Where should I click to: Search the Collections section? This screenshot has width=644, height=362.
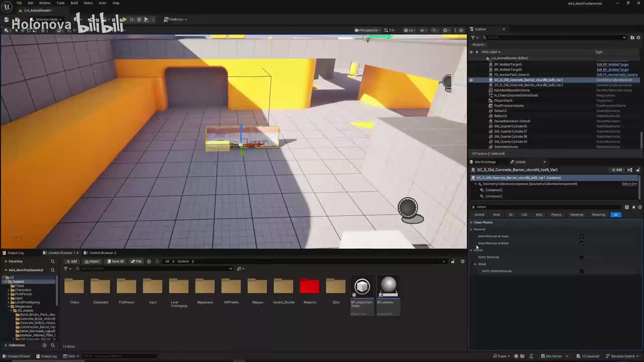point(52,345)
